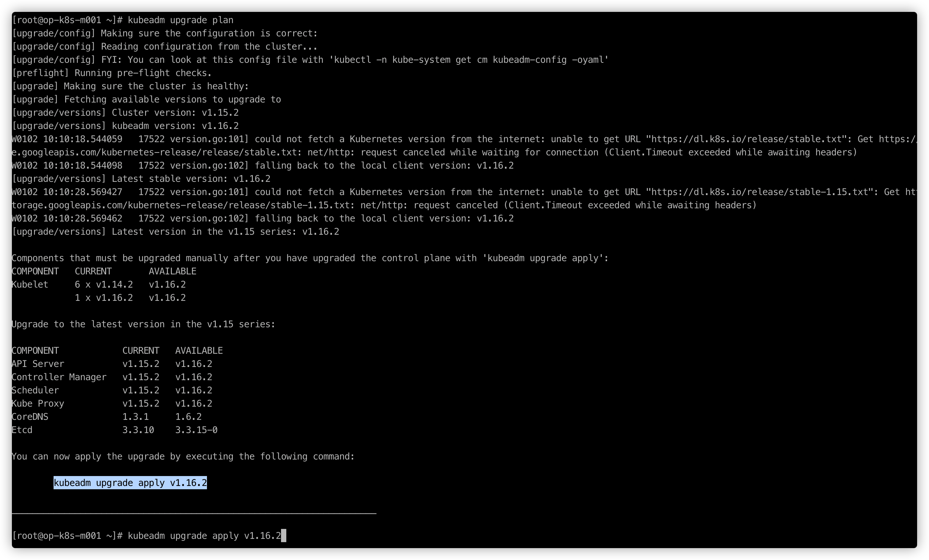Click 'Cluster version: v1.15.2' line
929x560 pixels.
click(x=125, y=112)
